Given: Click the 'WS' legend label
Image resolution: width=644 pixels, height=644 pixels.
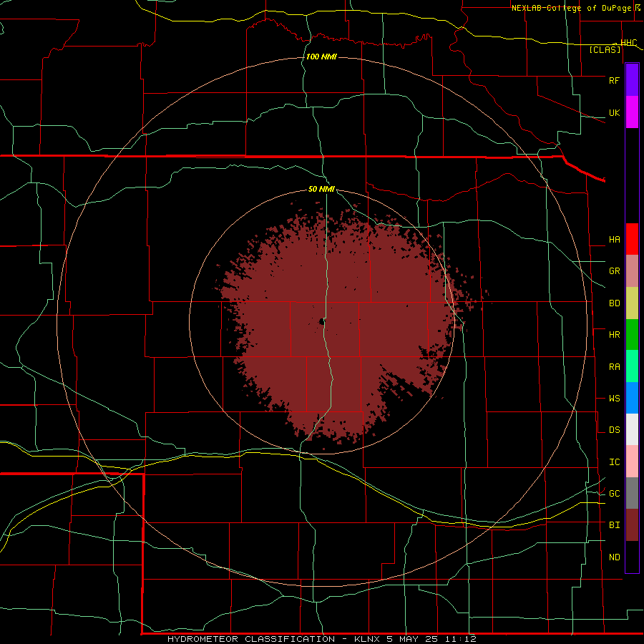Looking at the screenshot, I should (614, 398).
